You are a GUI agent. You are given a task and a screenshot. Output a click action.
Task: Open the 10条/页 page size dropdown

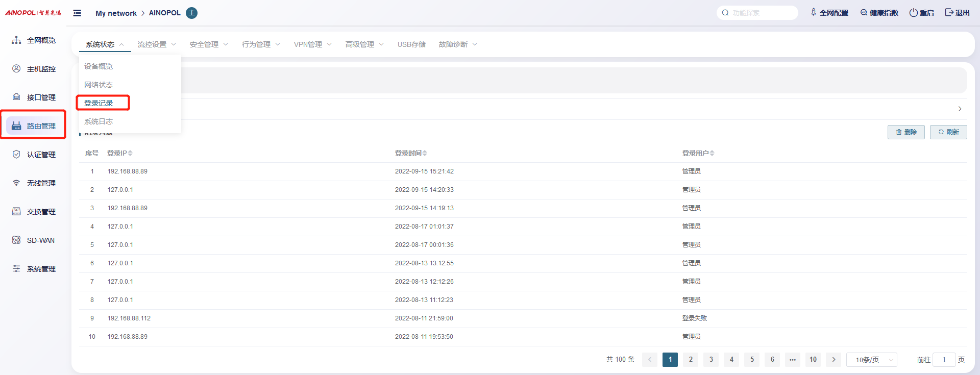[x=871, y=360]
